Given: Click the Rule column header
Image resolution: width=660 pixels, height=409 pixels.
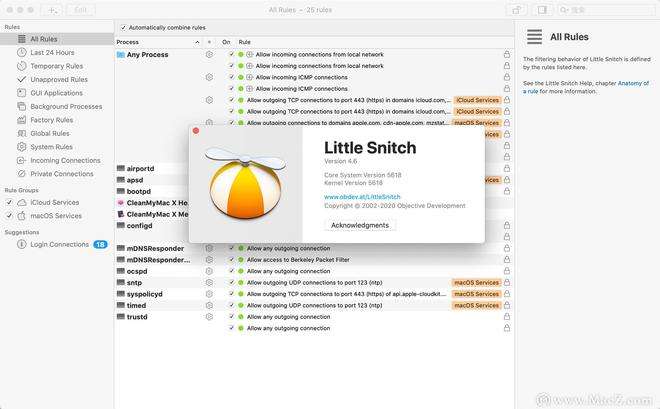Looking at the screenshot, I should click(245, 42).
